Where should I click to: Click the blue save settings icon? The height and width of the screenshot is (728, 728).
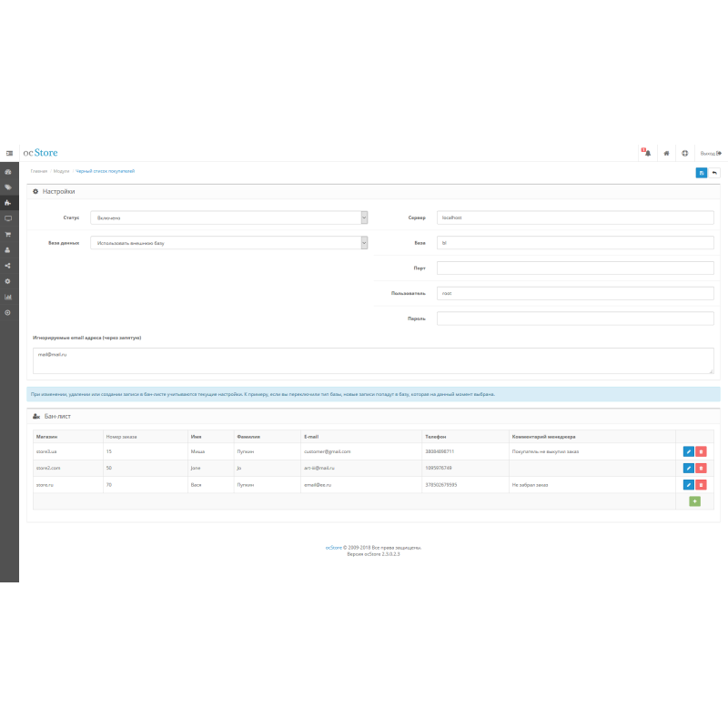click(701, 172)
